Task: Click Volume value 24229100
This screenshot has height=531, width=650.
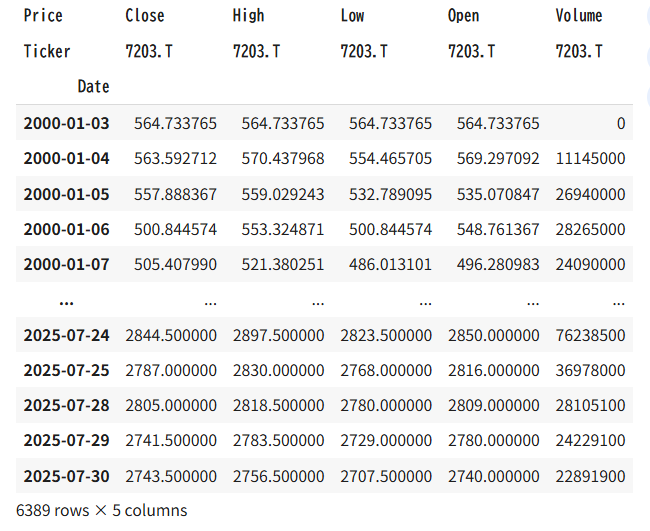Action: click(590, 440)
